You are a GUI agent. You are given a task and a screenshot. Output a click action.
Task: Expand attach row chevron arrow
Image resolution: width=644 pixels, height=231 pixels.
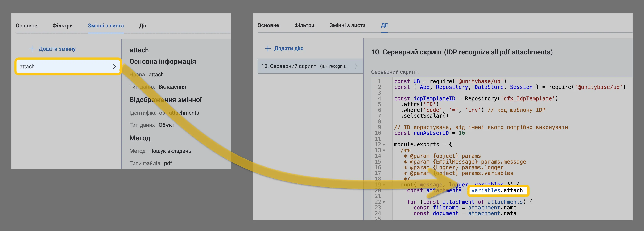[x=114, y=67]
